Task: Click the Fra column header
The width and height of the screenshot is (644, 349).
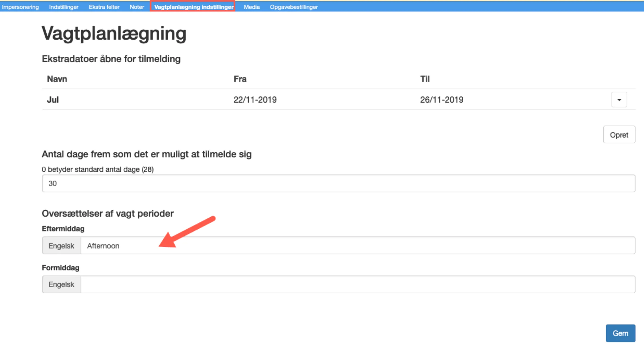Action: coord(240,79)
